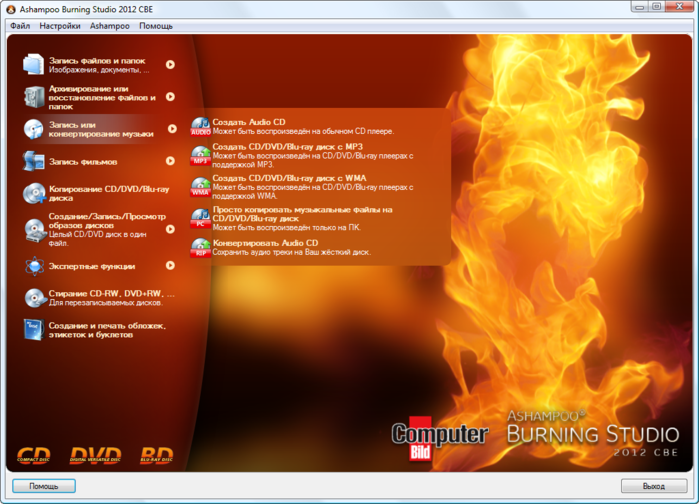
Task: Click the erase rewritable disc icon
Action: [35, 298]
